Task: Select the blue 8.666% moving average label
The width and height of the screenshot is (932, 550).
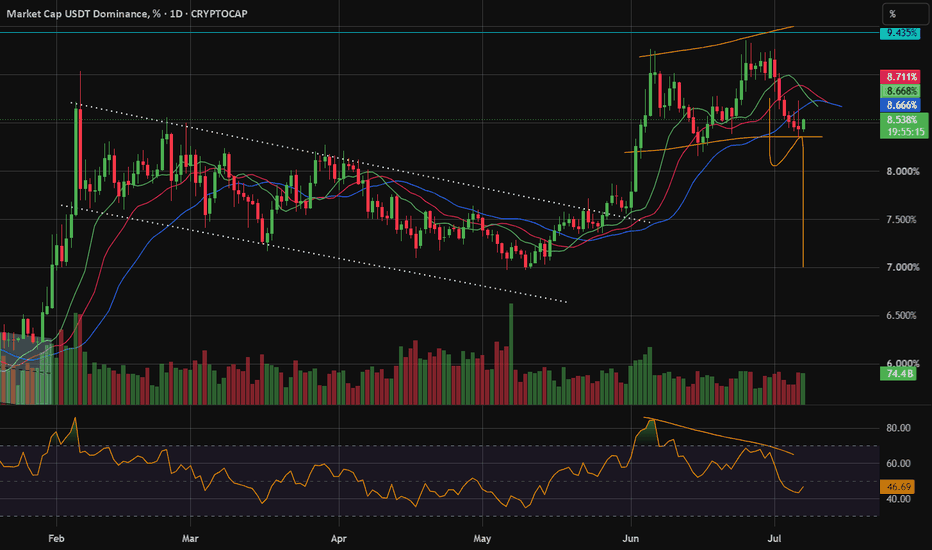Action: click(x=900, y=105)
